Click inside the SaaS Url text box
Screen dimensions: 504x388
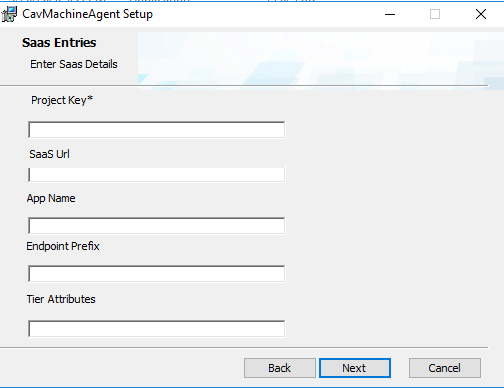pyautogui.click(x=157, y=174)
